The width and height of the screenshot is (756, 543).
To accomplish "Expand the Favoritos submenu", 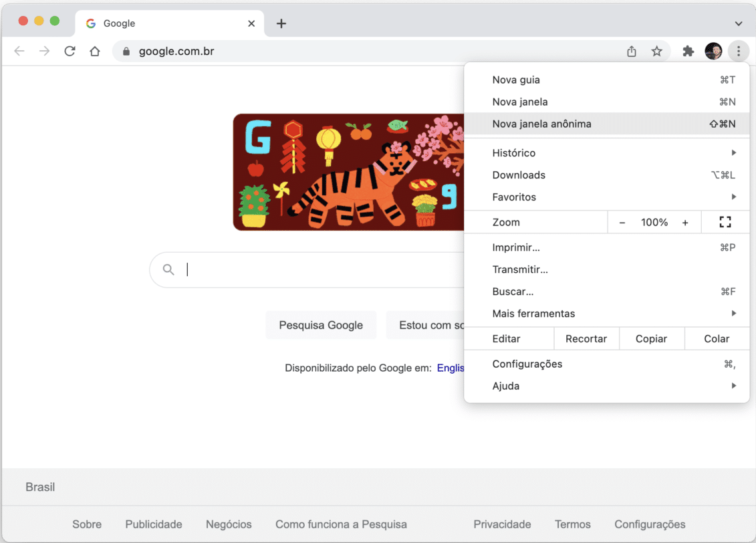I will [x=606, y=197].
